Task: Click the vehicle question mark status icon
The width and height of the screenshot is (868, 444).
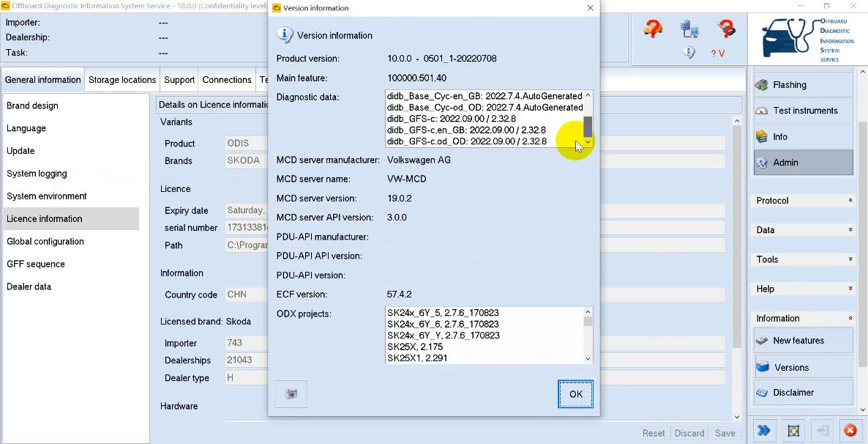Action: click(x=654, y=29)
